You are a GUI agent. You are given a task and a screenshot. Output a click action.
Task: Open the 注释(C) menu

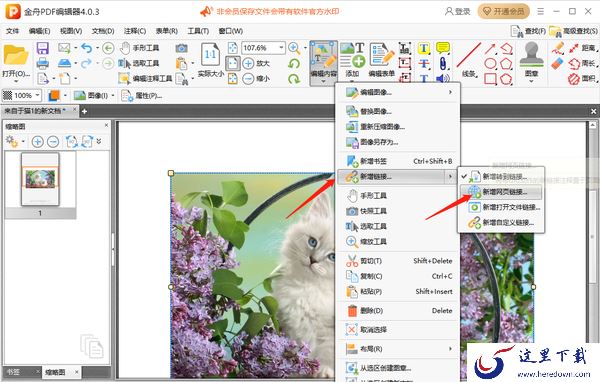pyautogui.click(x=135, y=31)
